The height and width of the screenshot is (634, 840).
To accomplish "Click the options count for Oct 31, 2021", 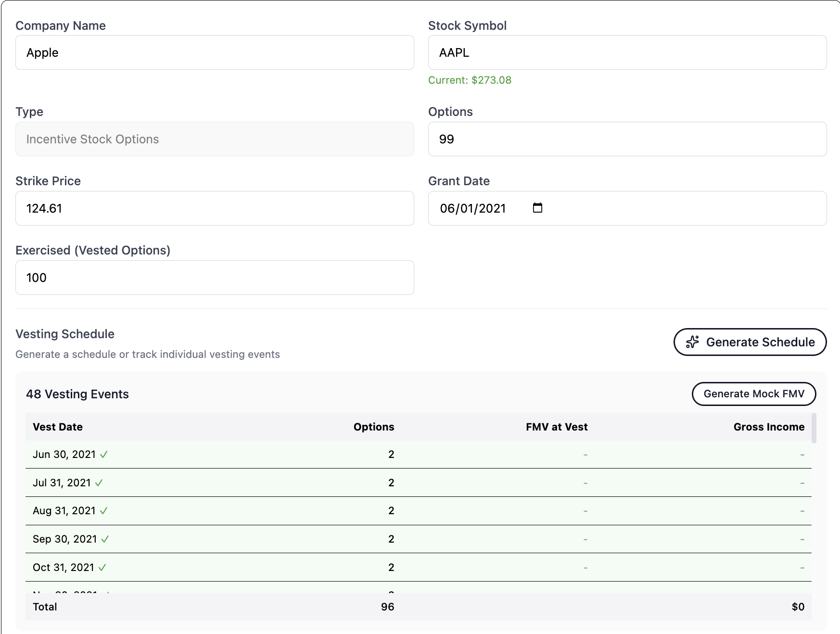I will (391, 568).
